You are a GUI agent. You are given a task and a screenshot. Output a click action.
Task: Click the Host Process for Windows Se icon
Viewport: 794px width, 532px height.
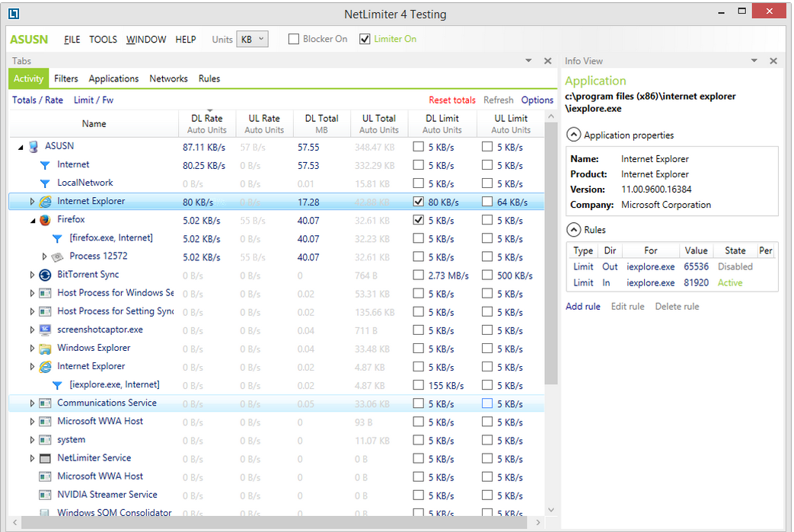click(x=45, y=293)
